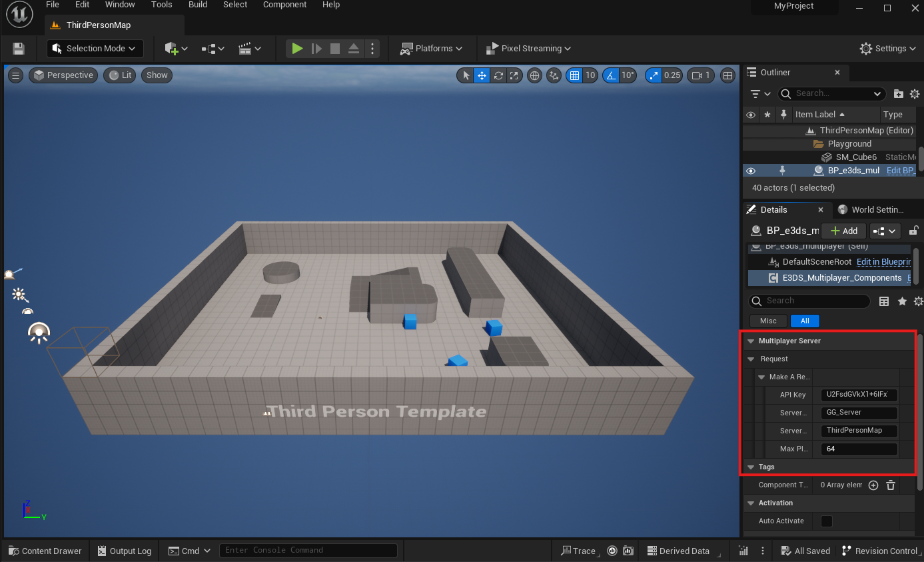Select the translate (move) gizmo tool

482,75
